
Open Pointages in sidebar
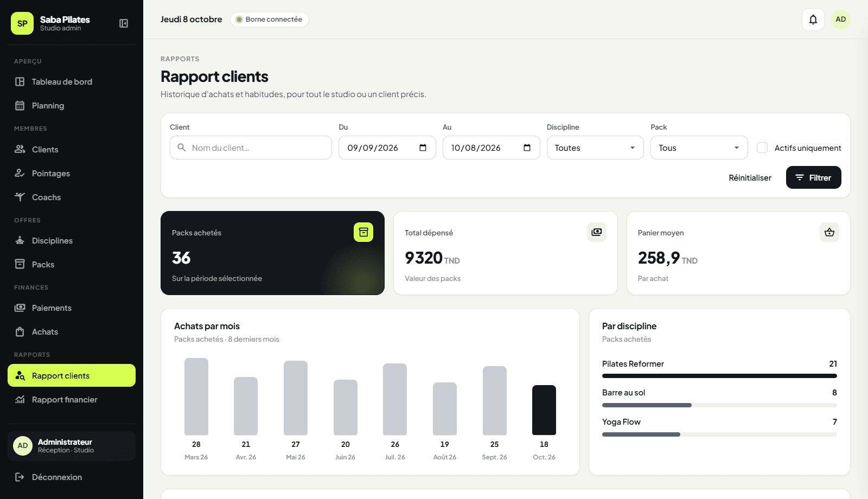click(72, 173)
